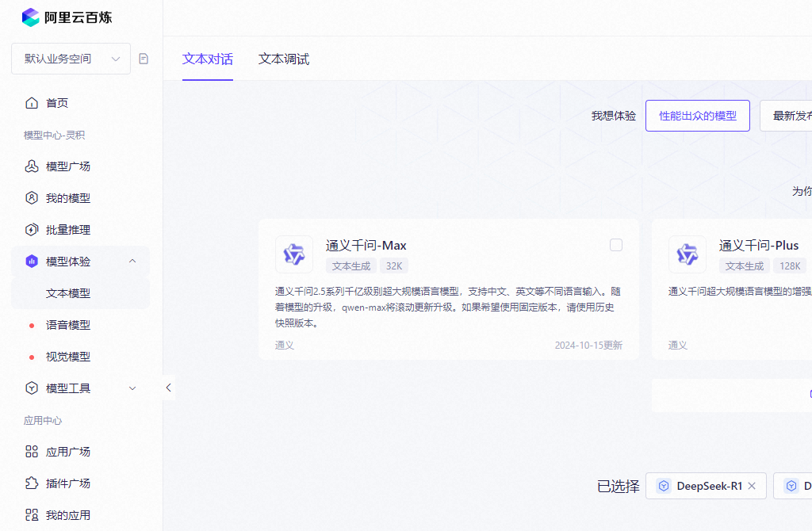Choose the 最新发布 filter button
The height and width of the screenshot is (531, 812).
786,116
